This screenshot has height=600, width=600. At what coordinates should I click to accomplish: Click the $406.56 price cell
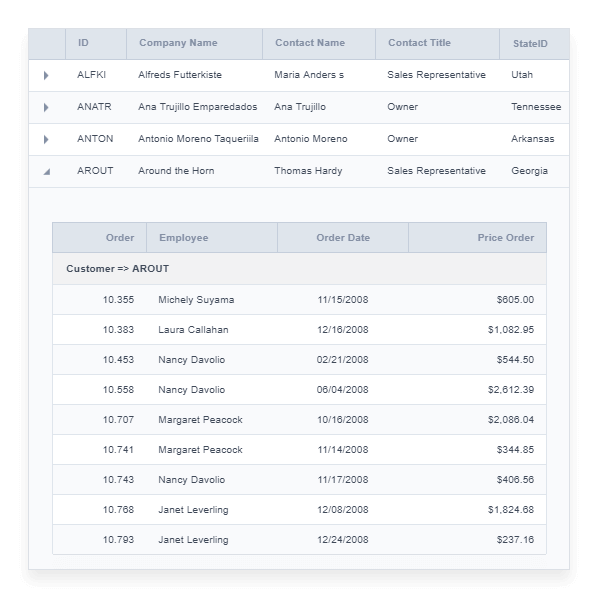478,480
